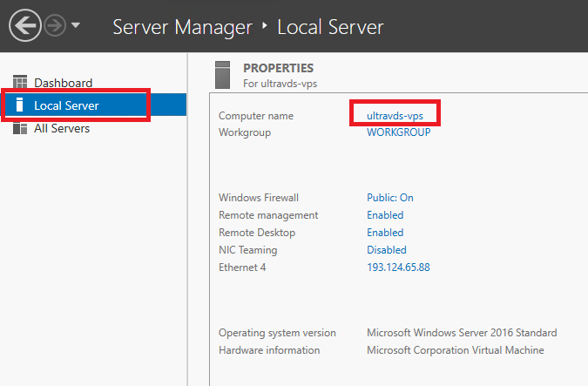Open the navigation history dropdown arrow
Screen dimensions: 588x386
click(x=76, y=25)
